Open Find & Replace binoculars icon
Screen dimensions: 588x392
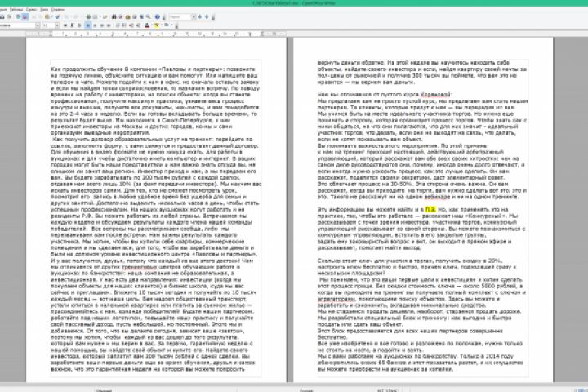pyautogui.click(x=114, y=17)
